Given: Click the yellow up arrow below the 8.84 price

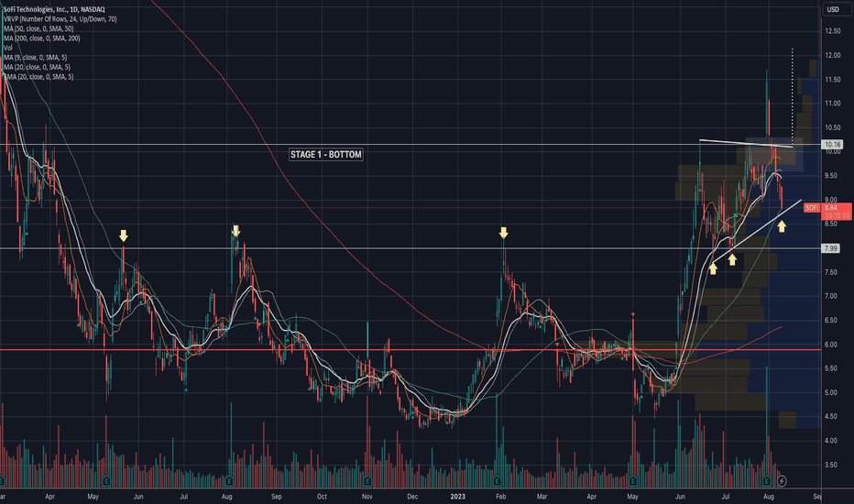Looking at the screenshot, I should tap(783, 225).
